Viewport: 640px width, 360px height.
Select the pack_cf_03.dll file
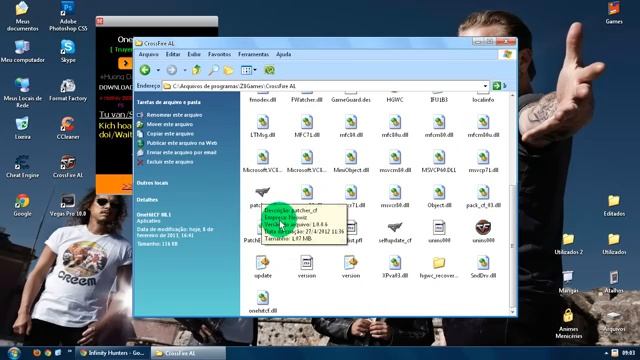click(483, 197)
